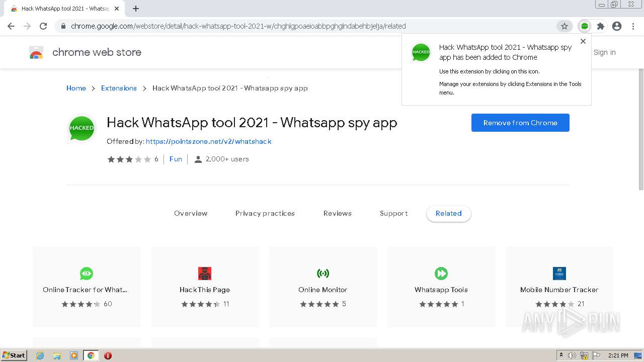
Task: Click the Online Monitor broadcast icon
Action: point(323,274)
